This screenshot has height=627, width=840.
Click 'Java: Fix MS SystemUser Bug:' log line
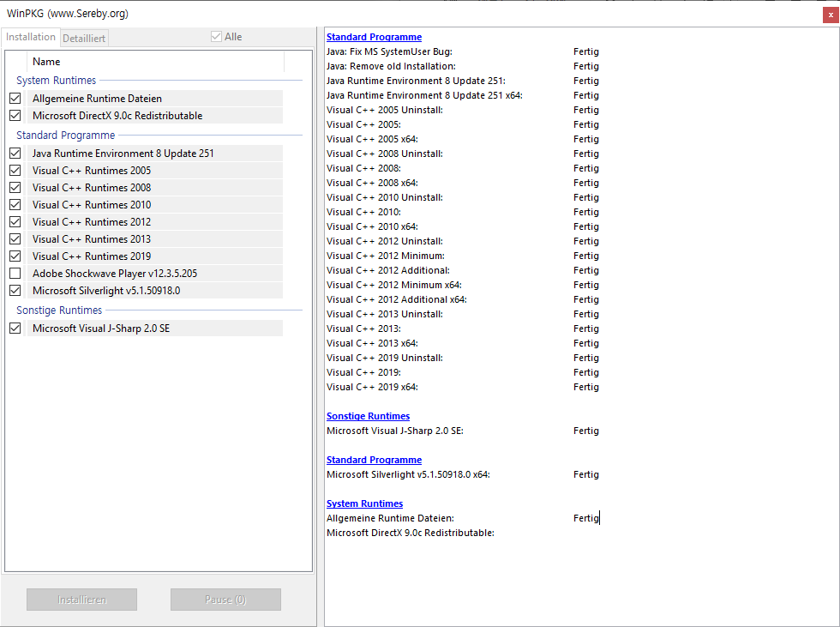(389, 51)
